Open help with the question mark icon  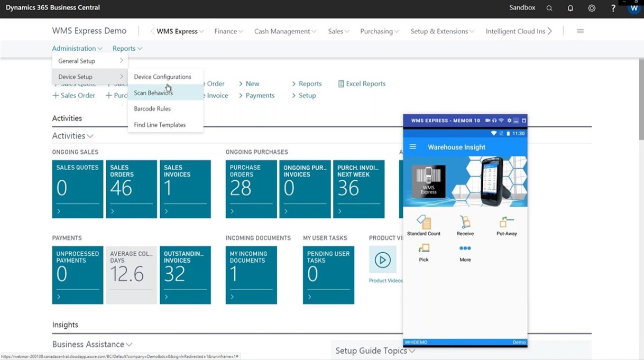pos(612,8)
